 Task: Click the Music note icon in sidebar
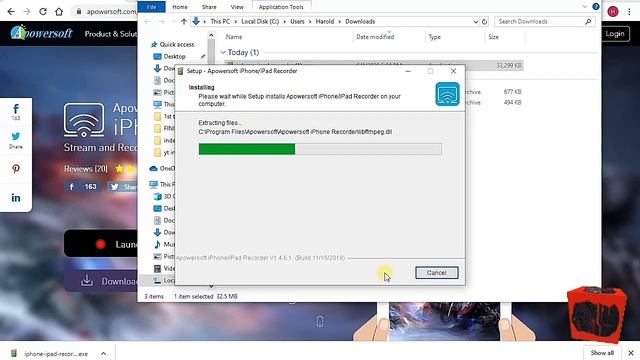tap(158, 244)
